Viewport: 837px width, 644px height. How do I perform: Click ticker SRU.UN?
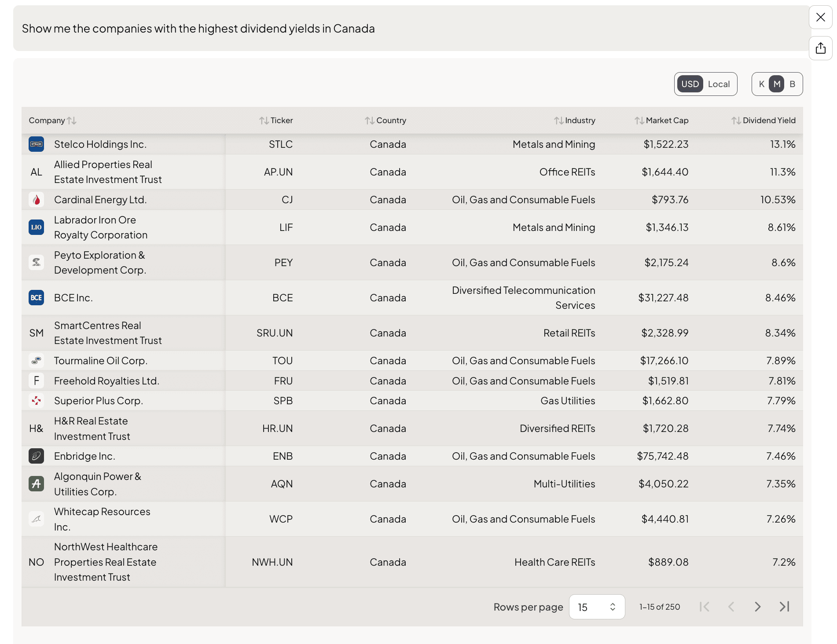pyautogui.click(x=275, y=333)
